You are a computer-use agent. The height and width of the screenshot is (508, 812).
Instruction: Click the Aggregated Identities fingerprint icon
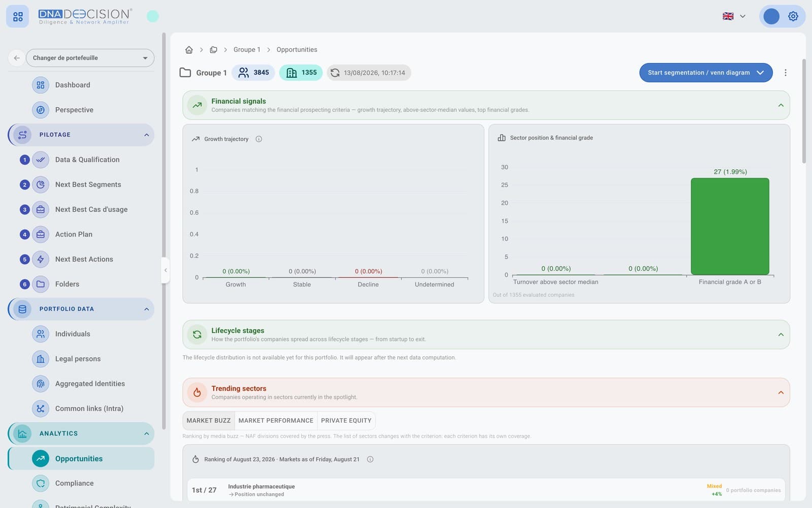tap(41, 384)
